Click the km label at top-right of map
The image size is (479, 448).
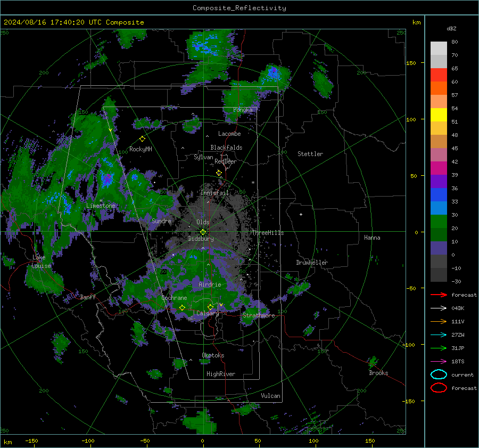click(416, 22)
